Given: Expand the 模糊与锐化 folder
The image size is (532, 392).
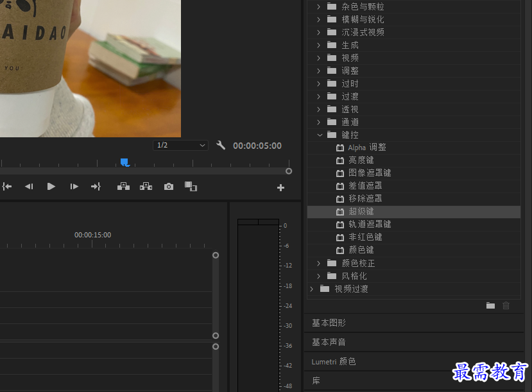Looking at the screenshot, I should [318, 19].
